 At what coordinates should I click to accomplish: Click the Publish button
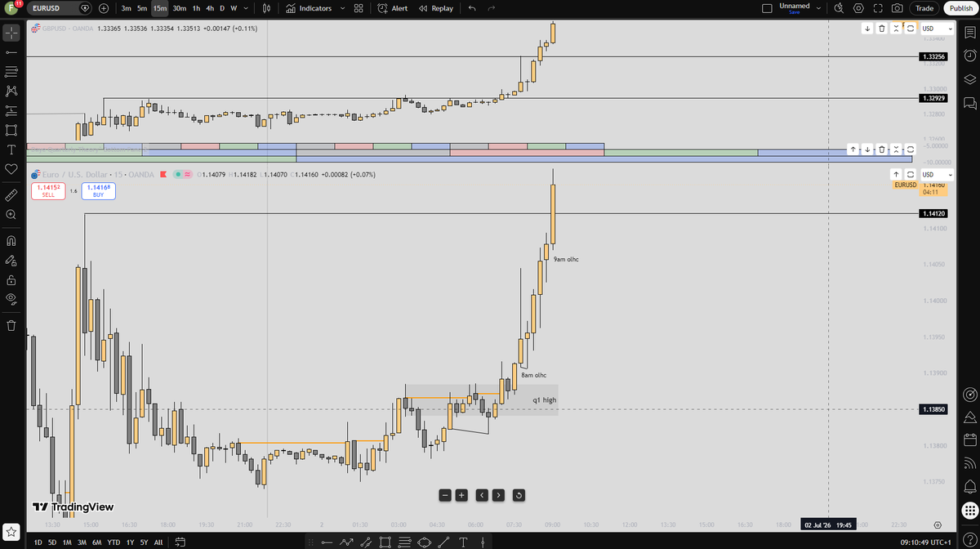pyautogui.click(x=960, y=8)
